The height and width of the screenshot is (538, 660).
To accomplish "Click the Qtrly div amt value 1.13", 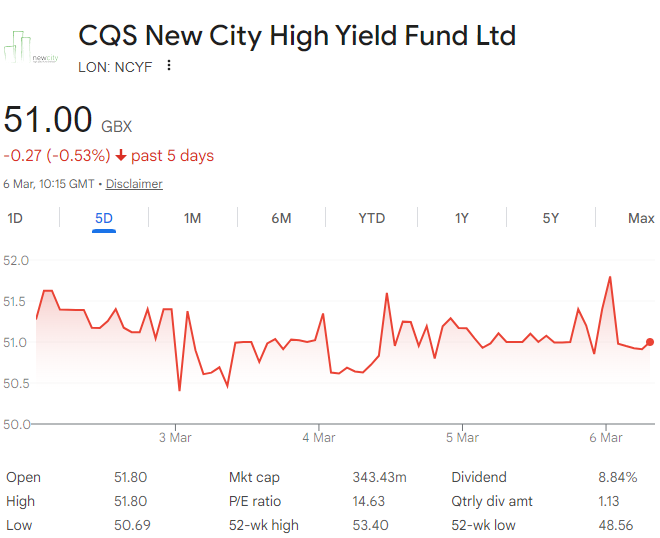I will click(x=609, y=501).
